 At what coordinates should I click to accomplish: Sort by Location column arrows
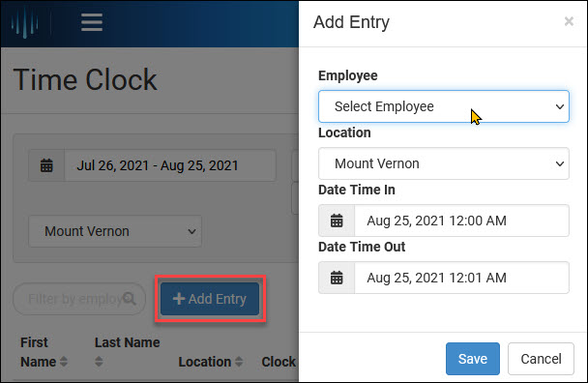click(x=239, y=362)
